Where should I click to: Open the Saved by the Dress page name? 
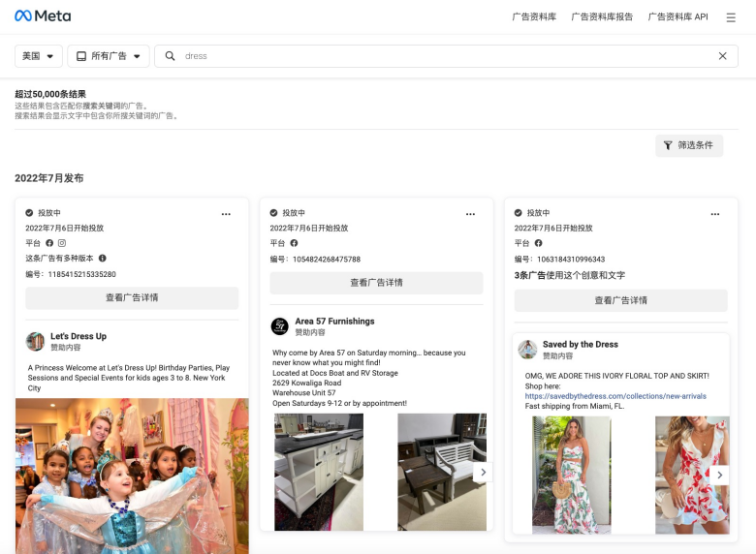580,345
